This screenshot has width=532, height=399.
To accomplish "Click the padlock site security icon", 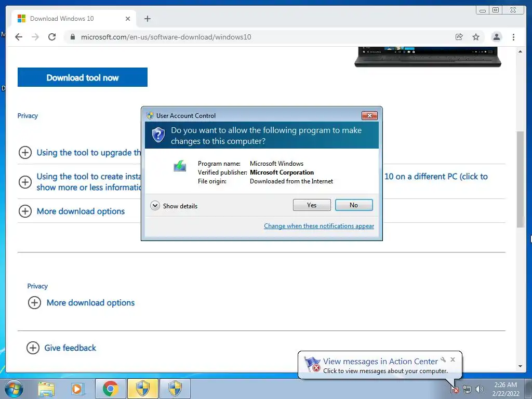I will [x=72, y=37].
